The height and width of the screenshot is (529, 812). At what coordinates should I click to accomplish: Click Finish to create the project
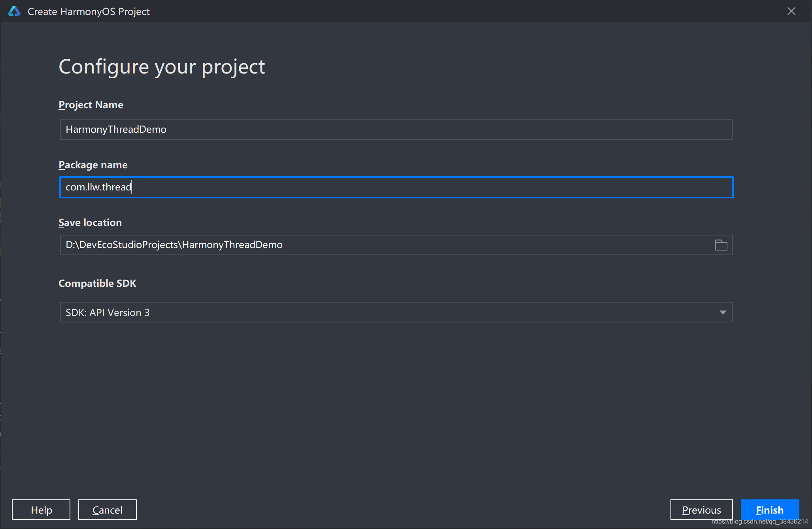pyautogui.click(x=769, y=510)
